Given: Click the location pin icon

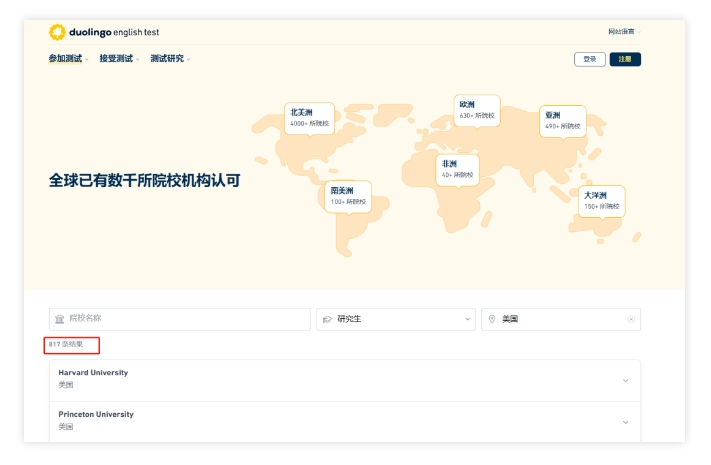Looking at the screenshot, I should pyautogui.click(x=492, y=319).
